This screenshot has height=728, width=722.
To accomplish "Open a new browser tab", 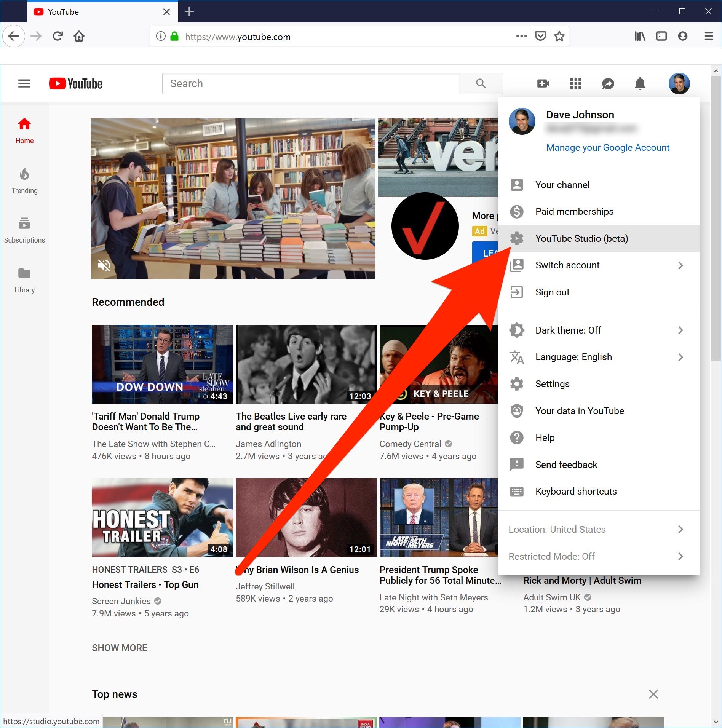I will [189, 12].
